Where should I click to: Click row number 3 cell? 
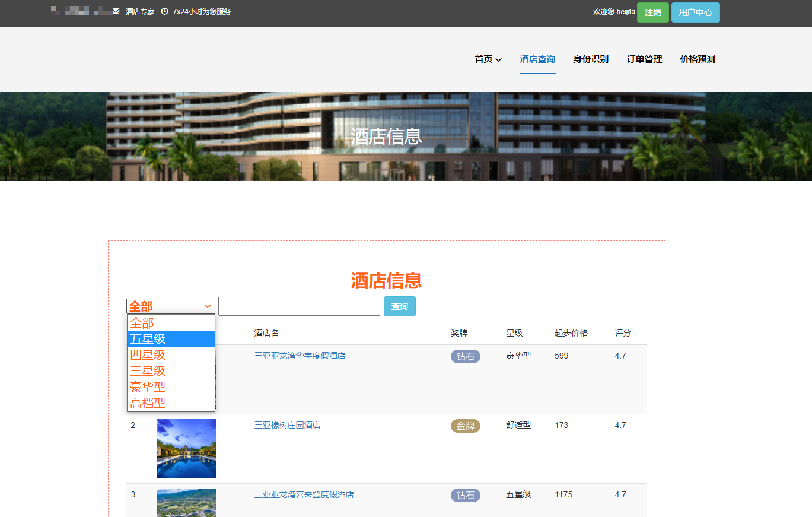(x=133, y=494)
